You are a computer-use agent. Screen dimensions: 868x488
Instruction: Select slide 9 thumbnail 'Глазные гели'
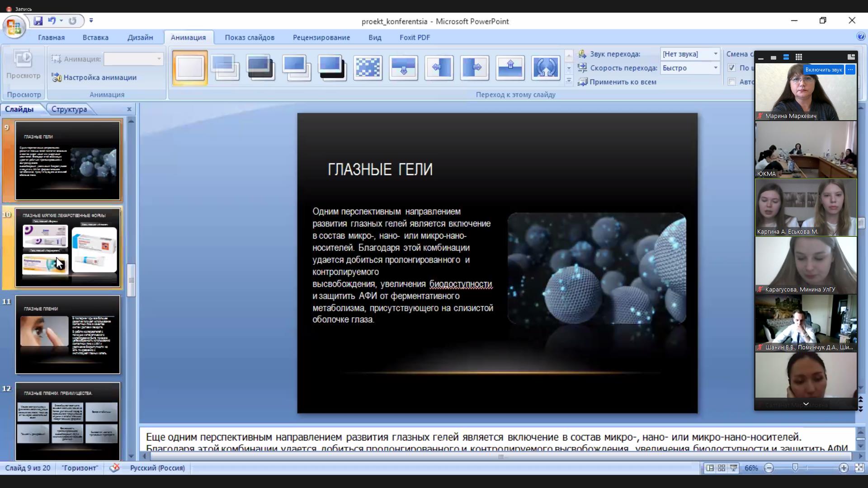pos(68,160)
